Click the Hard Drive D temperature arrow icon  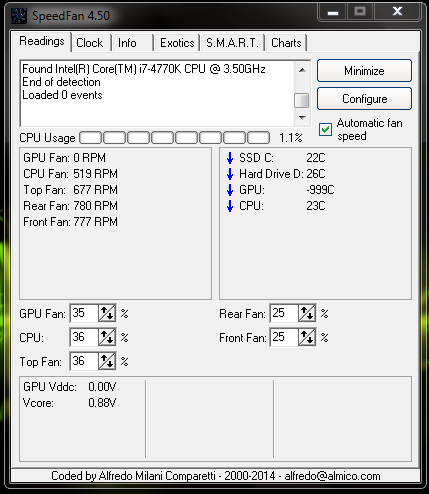click(230, 174)
